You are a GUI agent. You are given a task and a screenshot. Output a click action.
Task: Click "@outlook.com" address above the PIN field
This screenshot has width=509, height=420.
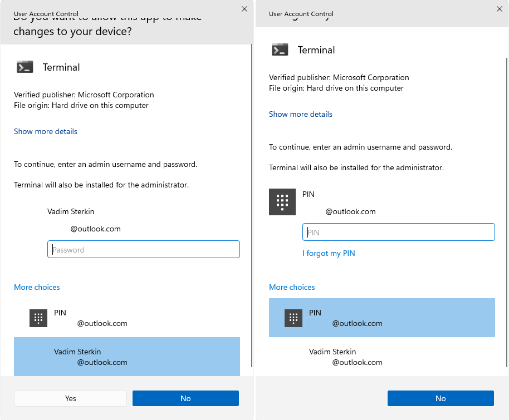[351, 212]
